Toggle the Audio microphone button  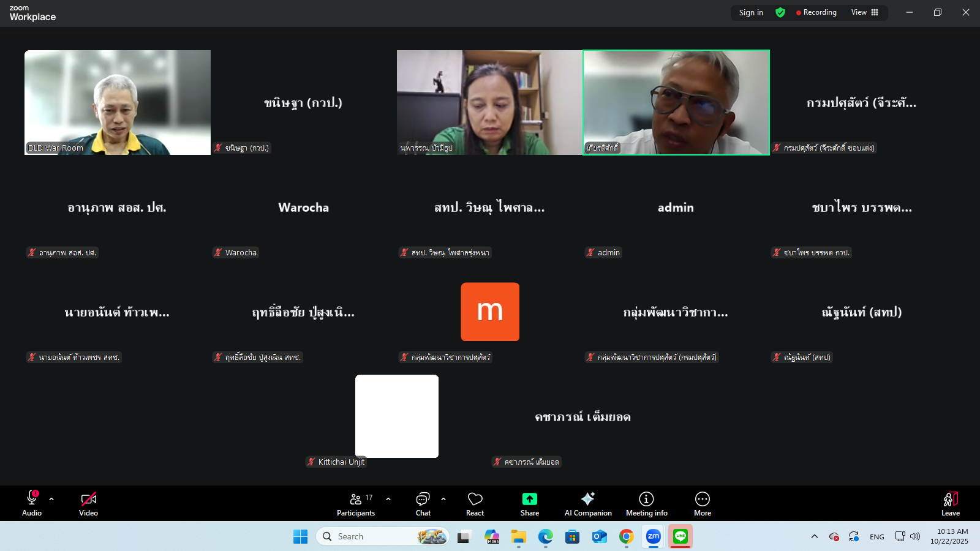32,504
